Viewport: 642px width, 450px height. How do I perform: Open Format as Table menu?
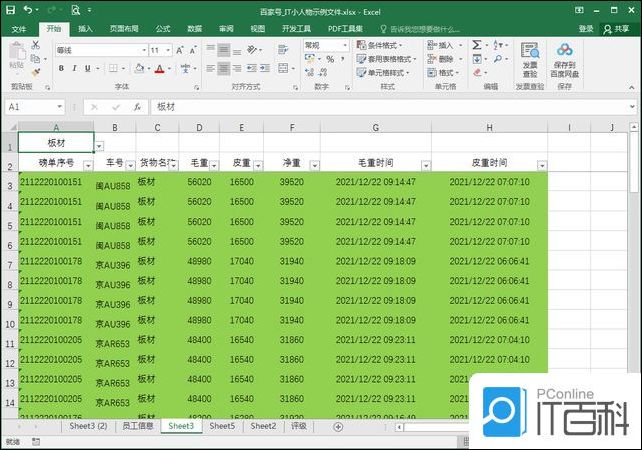pyautogui.click(x=386, y=59)
